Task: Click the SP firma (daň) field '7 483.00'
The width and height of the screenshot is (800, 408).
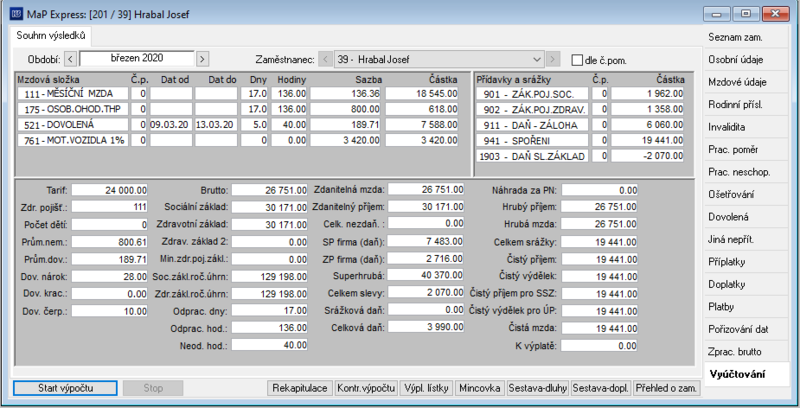Action: coord(426,241)
